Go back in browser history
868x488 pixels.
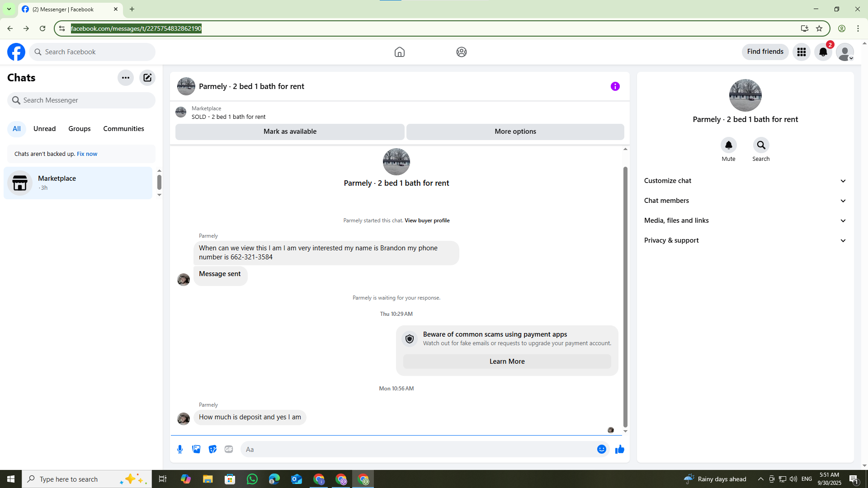[10, 28]
